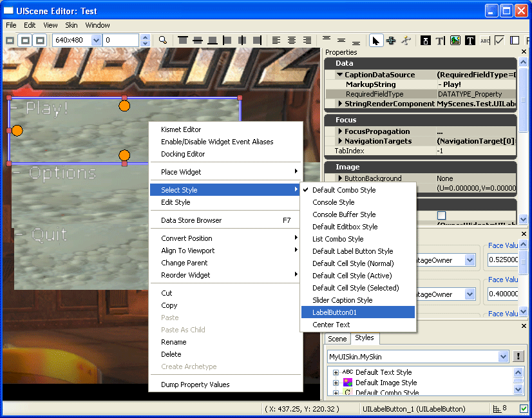Open the 640x480 resolution dropdown
Viewport: 532px width, 418px height.
[x=95, y=40]
